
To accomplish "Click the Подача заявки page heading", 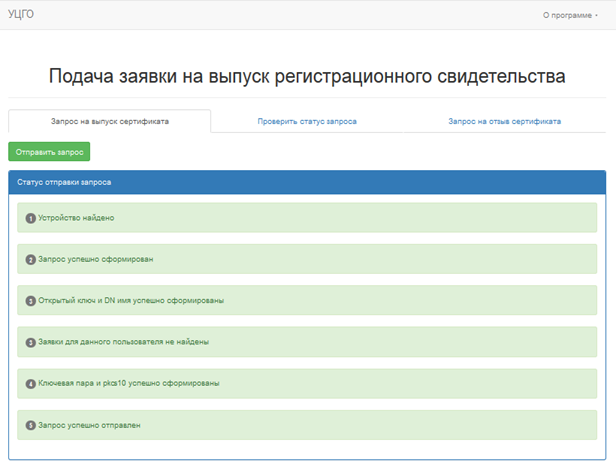I will tap(307, 77).
